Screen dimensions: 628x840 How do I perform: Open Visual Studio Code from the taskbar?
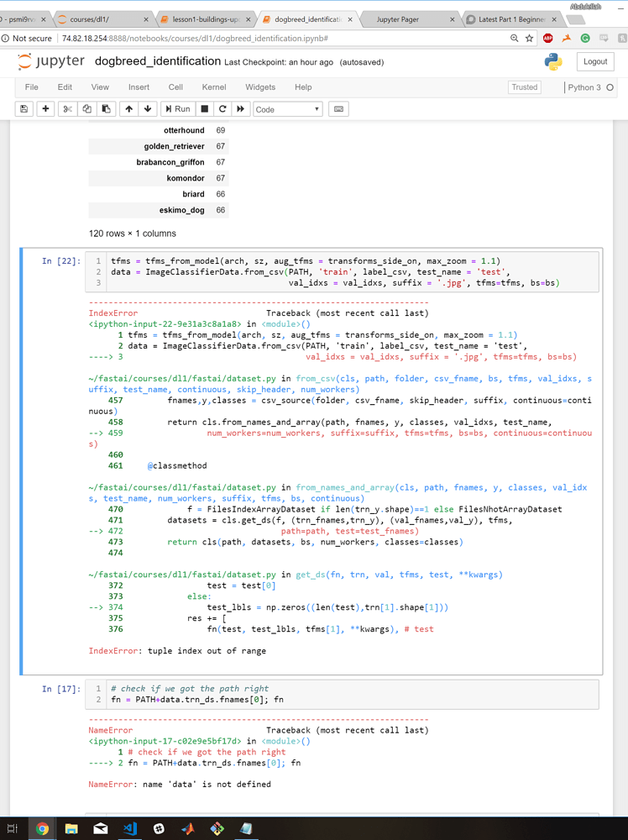pos(130,828)
